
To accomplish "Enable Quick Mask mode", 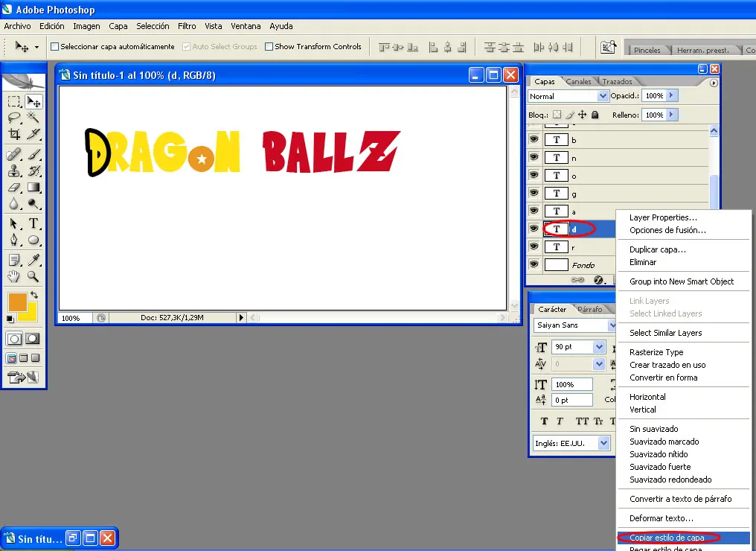I will [x=32, y=339].
